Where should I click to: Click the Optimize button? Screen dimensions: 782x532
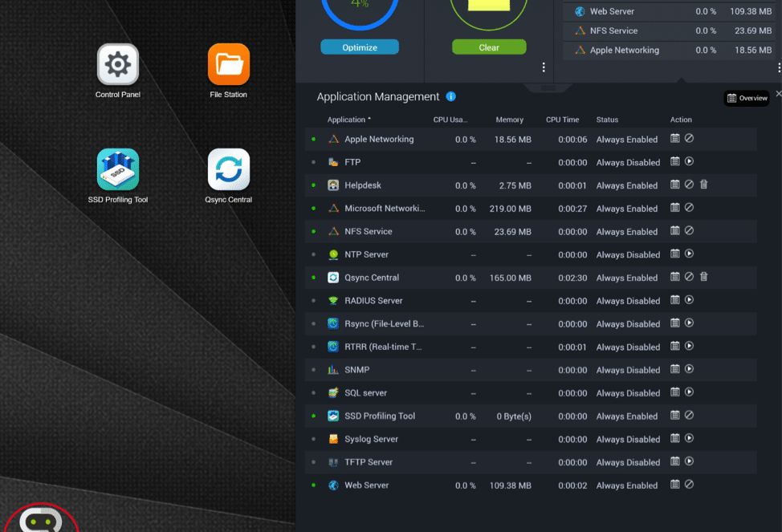click(360, 47)
